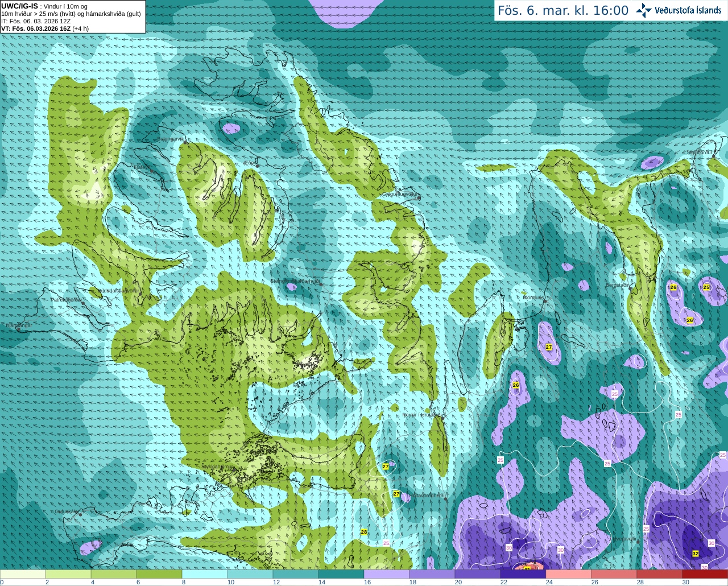Viewport: 728px width, 586px height.
Task: Select the Siglufjörður label
Action: (700, 152)
